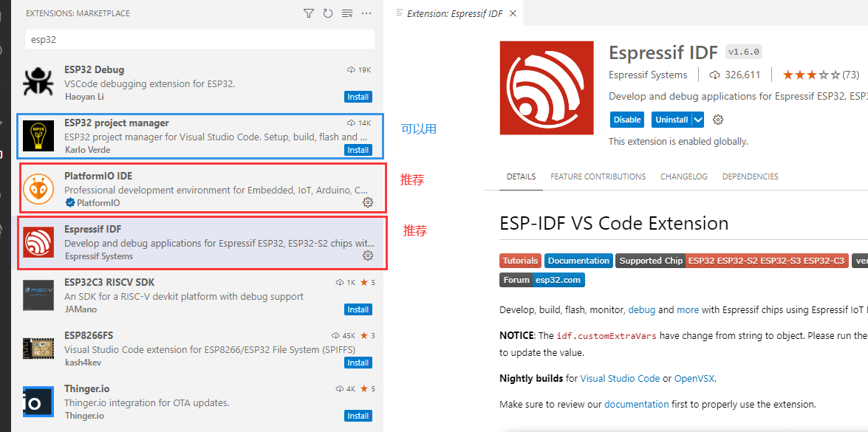
Task: Open the documentation link in last paragraph
Action: [636, 404]
